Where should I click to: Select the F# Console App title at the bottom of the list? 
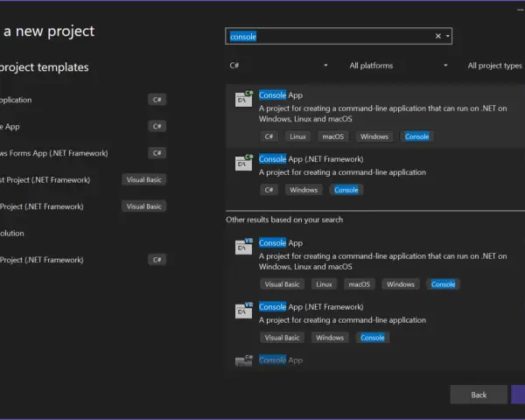point(281,360)
